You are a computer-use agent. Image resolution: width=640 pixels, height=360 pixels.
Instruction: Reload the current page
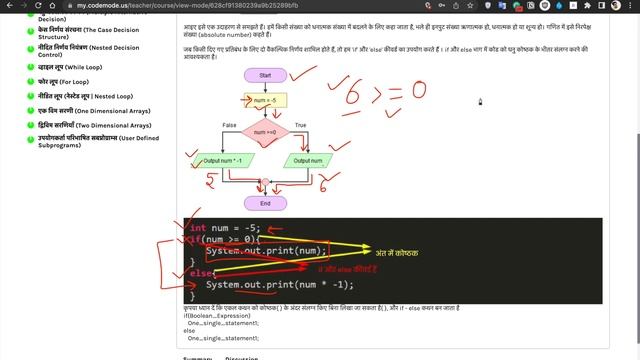tap(38, 5)
